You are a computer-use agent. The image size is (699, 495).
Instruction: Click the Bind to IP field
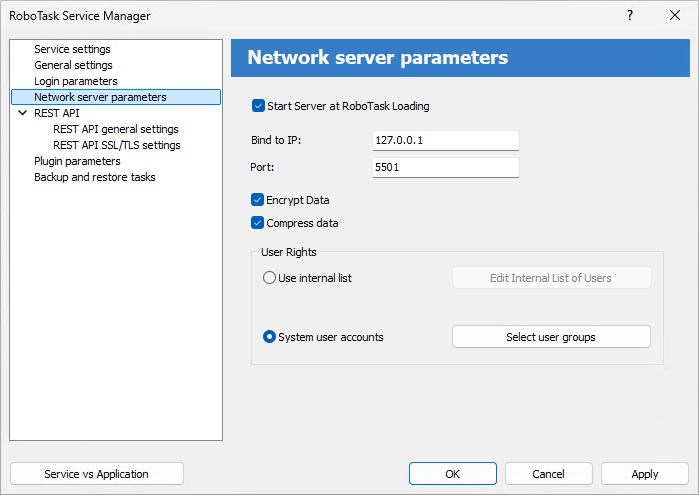446,140
